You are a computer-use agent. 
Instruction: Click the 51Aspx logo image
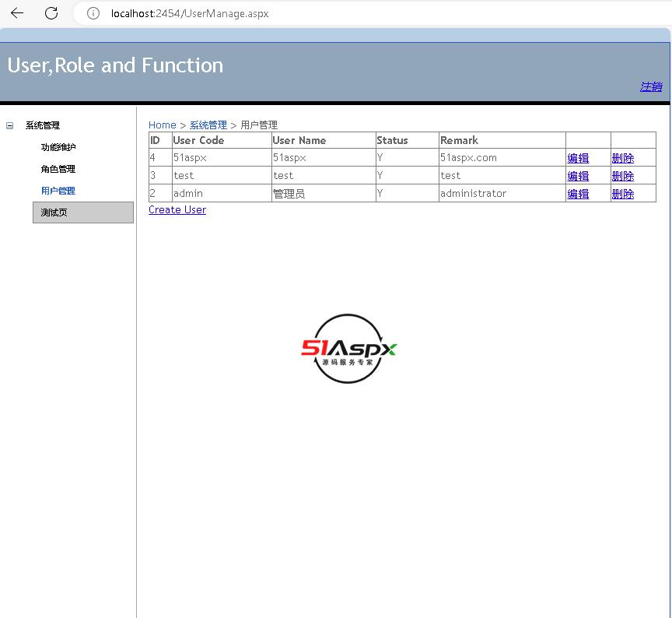click(x=349, y=349)
